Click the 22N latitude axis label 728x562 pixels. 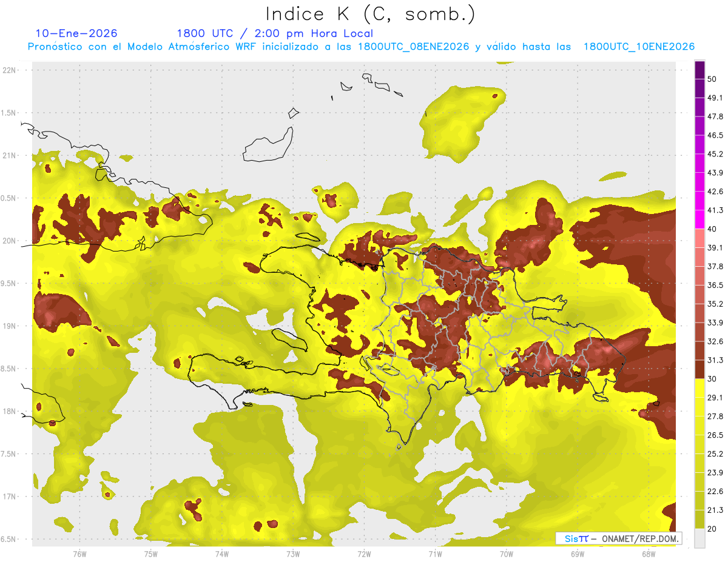tap(9, 70)
